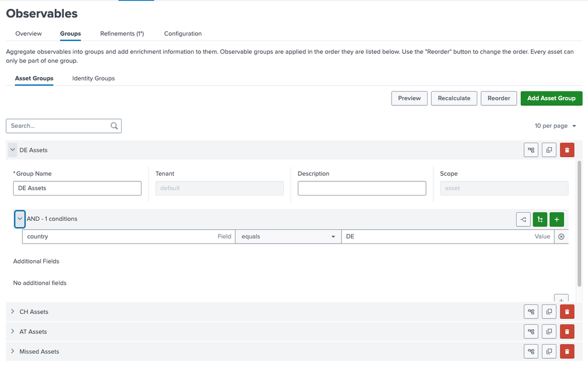Viewport: 588px width, 368px height.
Task: Click the Add Asset Group button
Action: click(551, 98)
